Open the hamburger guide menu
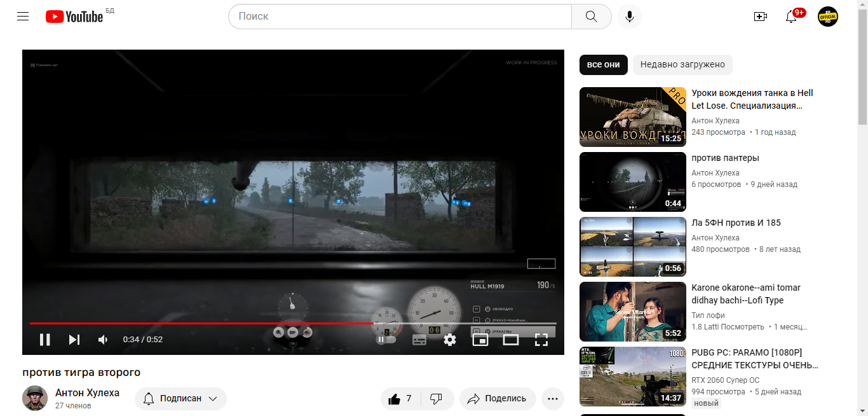 pos(23,17)
